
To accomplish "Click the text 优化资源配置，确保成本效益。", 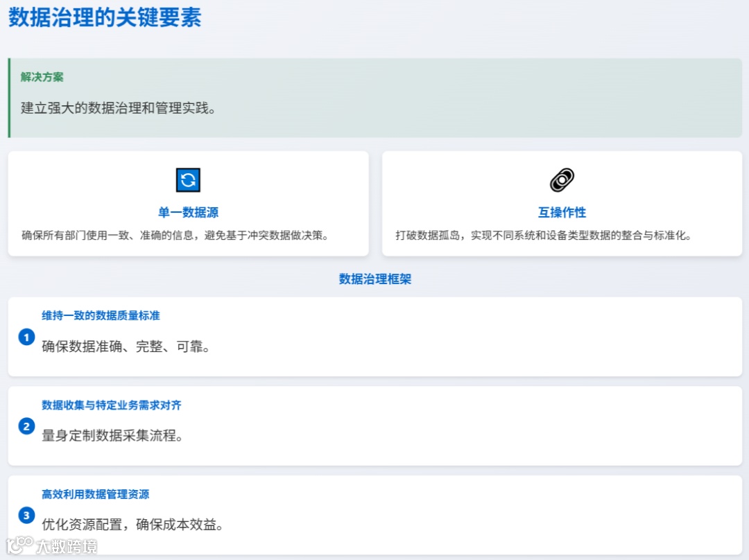I will (x=132, y=525).
